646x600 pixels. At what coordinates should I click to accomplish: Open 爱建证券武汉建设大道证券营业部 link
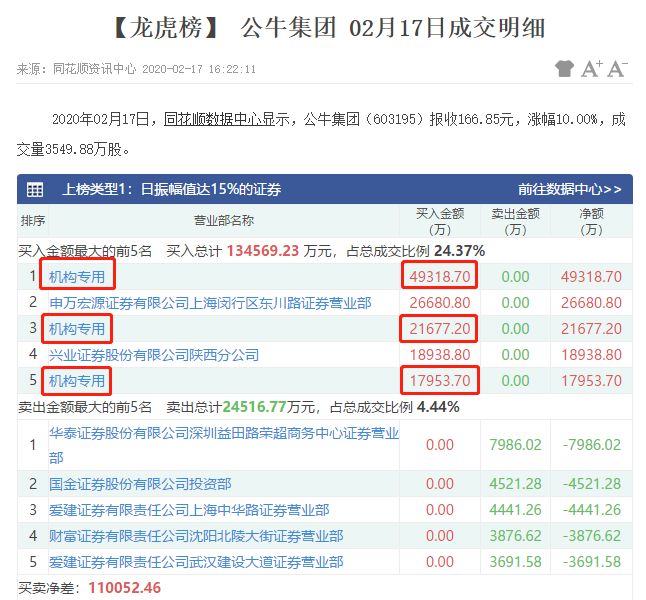tap(196, 562)
